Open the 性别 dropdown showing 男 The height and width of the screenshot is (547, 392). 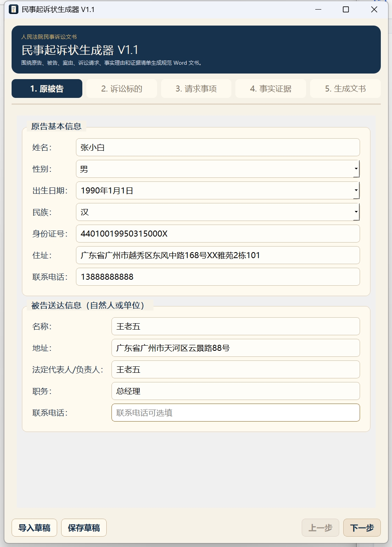click(x=218, y=169)
